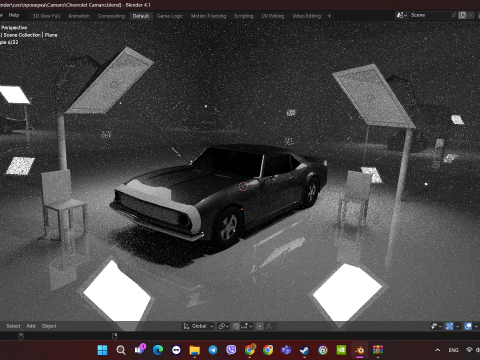Open the pivot point dropdown
480x360 pixels.
pos(223,326)
